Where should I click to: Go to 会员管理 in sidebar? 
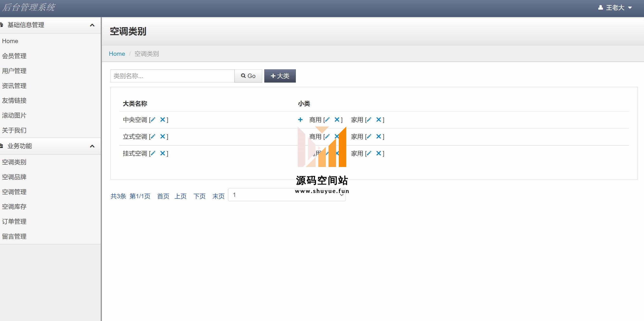pos(14,56)
